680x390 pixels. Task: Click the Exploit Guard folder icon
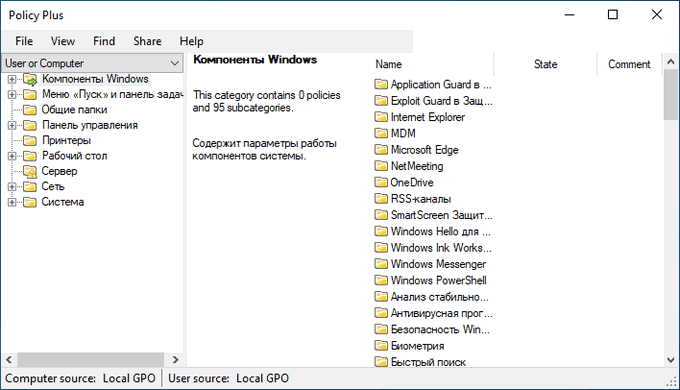381,101
